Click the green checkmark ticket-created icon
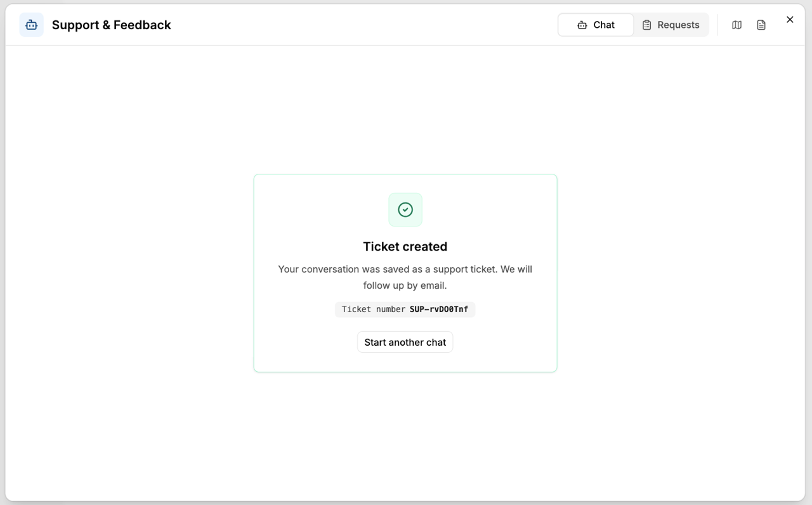 tap(405, 209)
